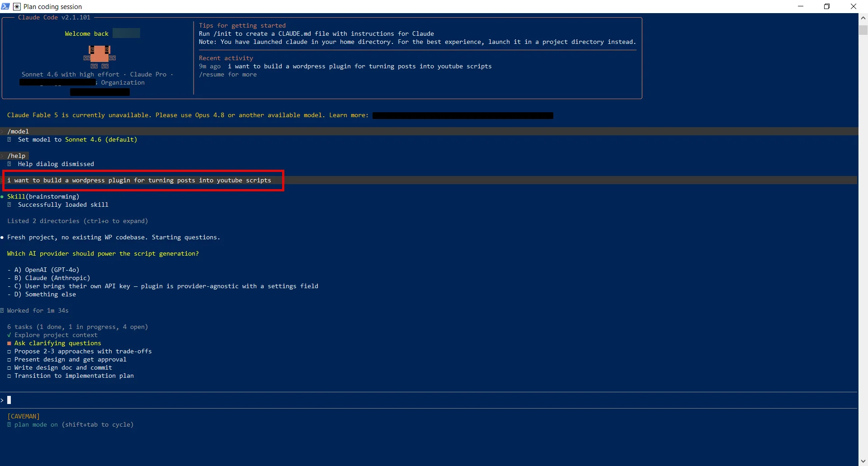The width and height of the screenshot is (868, 466).
Task: Click the completed 'Explore project context' task
Action: 52,335
